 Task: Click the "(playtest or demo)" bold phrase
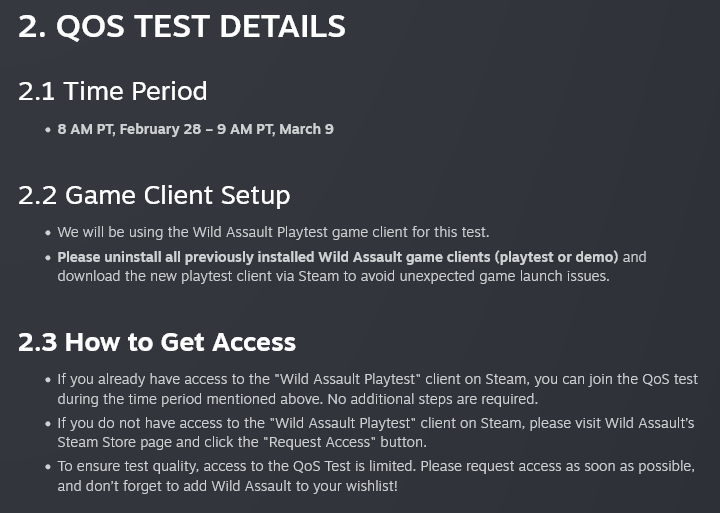point(556,257)
